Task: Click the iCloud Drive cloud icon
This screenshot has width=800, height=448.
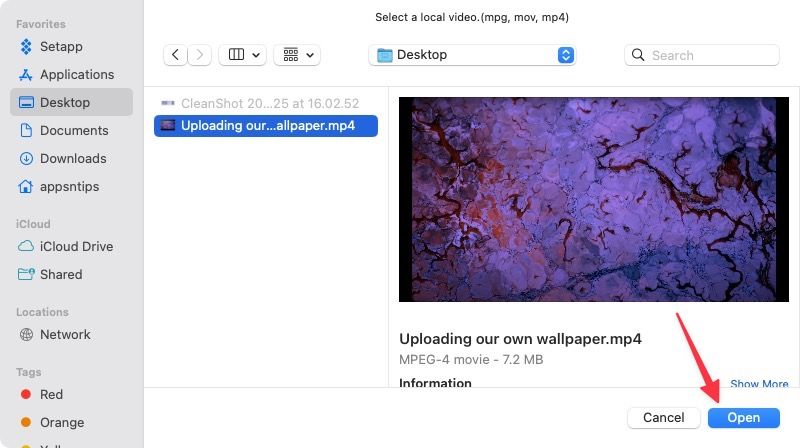Action: (x=26, y=246)
